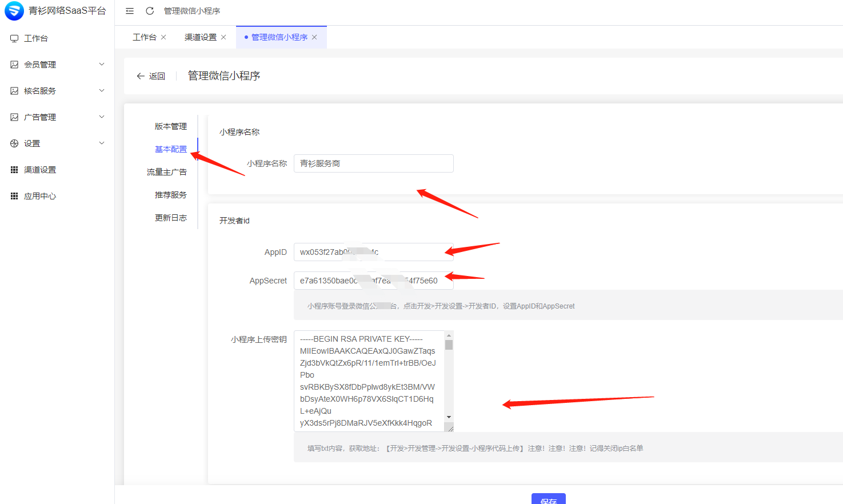Click the 小程序上传密钥 label

tap(259, 339)
